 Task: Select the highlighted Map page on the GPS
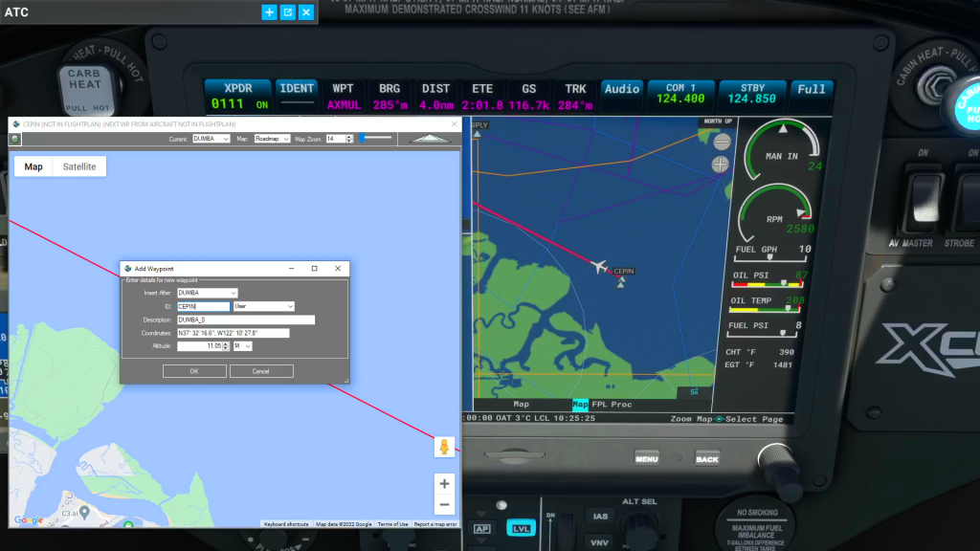(580, 405)
